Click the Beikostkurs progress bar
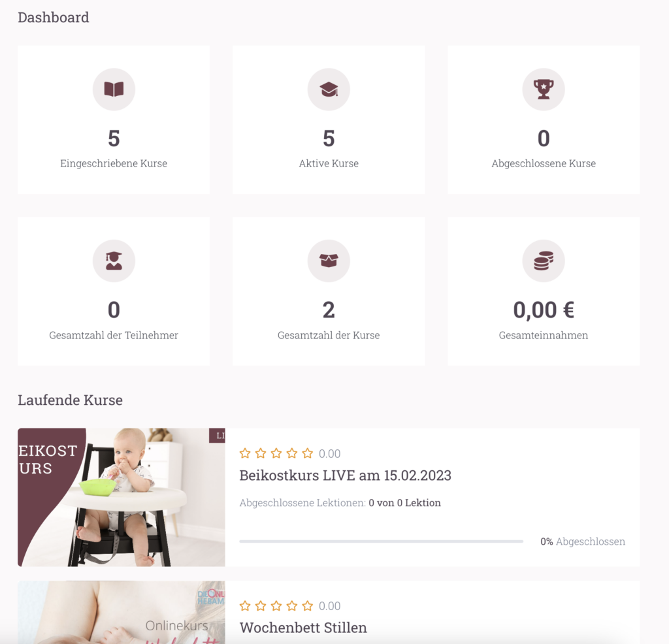 point(381,541)
